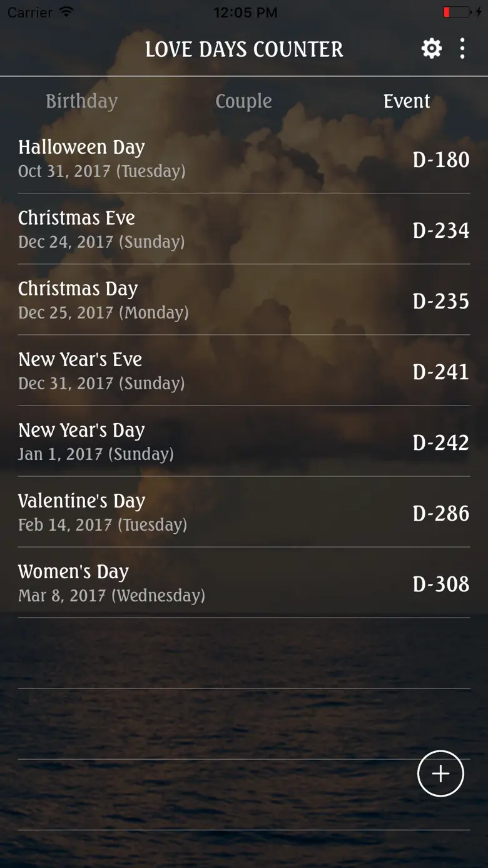Screen dimensions: 488x868
Task: Tap the D-180 countdown label
Action: [440, 160]
